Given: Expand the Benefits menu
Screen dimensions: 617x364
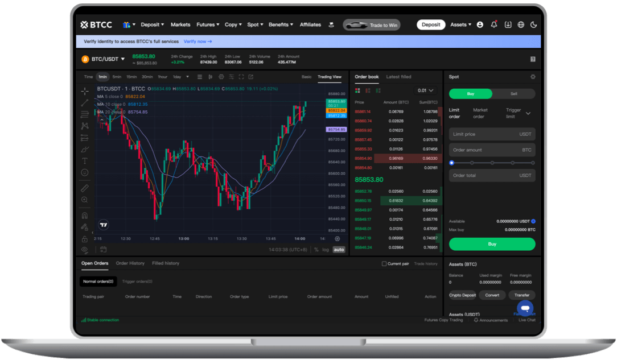Looking at the screenshot, I should [x=281, y=25].
